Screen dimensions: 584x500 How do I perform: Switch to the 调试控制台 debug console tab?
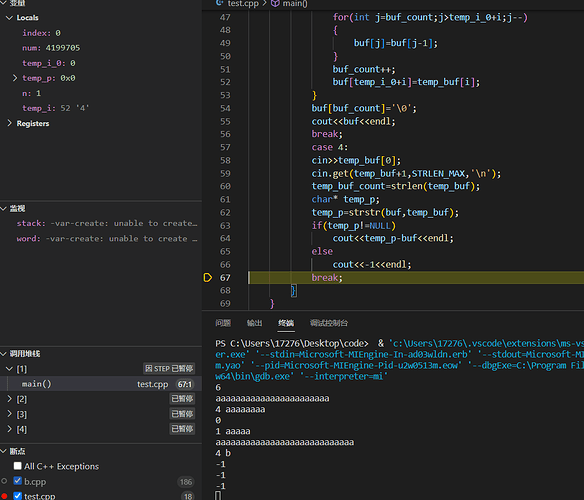[329, 323]
